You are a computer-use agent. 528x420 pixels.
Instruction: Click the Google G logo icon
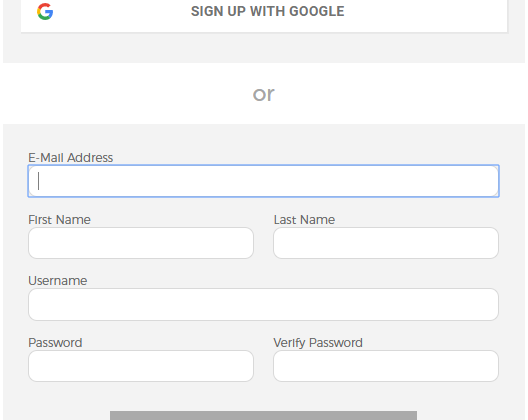45,12
